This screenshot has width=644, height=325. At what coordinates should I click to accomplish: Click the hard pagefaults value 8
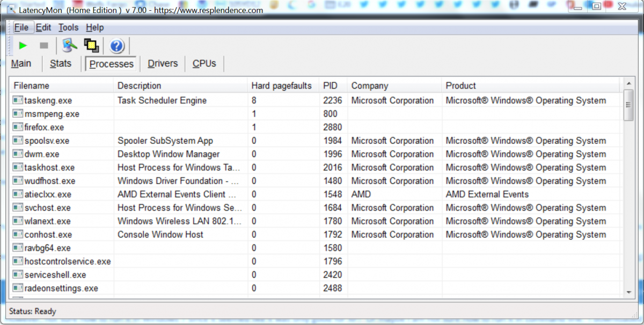254,100
